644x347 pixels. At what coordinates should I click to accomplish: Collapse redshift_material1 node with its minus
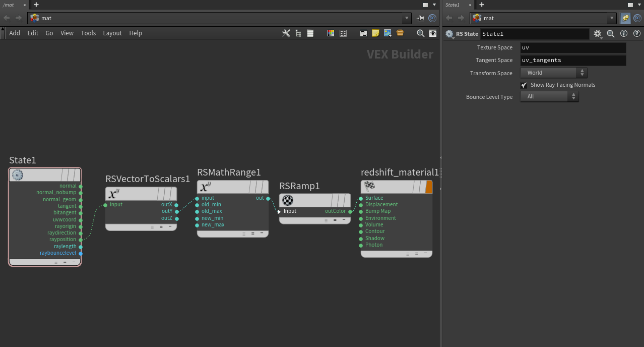(x=425, y=254)
